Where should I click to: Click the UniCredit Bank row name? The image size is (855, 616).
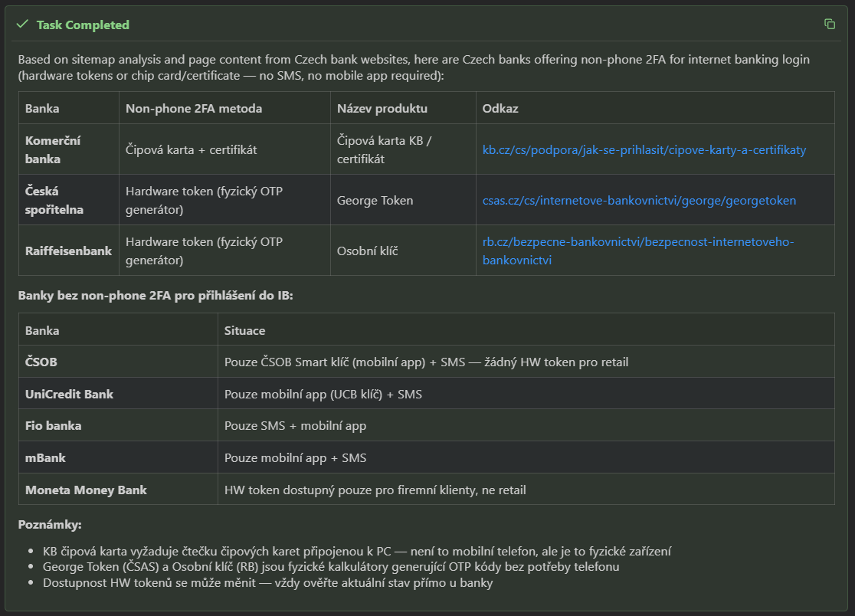[x=69, y=394]
